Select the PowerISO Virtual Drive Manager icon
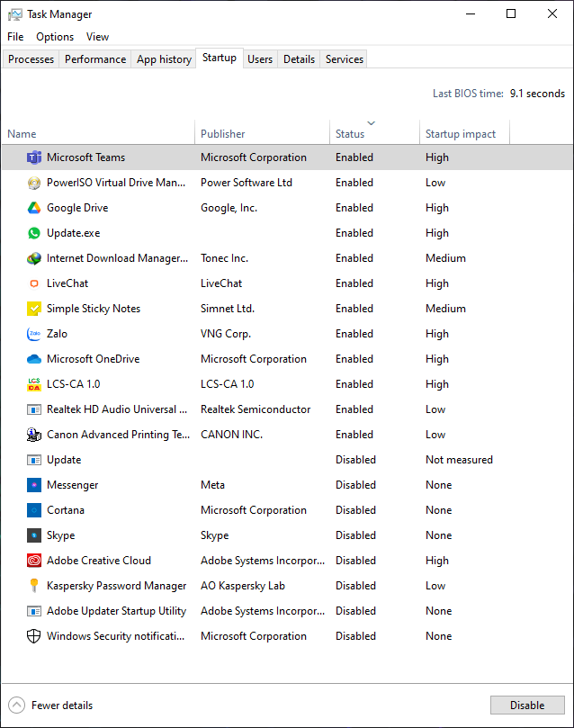 click(34, 183)
